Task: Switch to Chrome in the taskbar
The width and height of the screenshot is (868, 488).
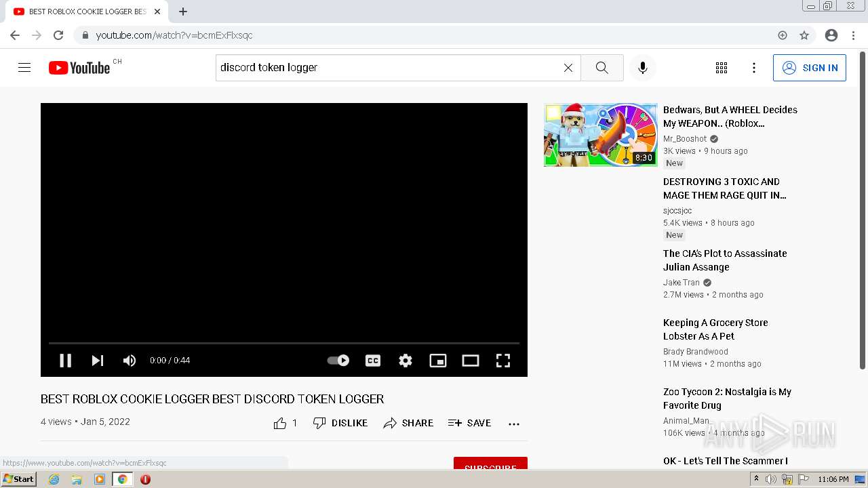Action: click(x=122, y=479)
